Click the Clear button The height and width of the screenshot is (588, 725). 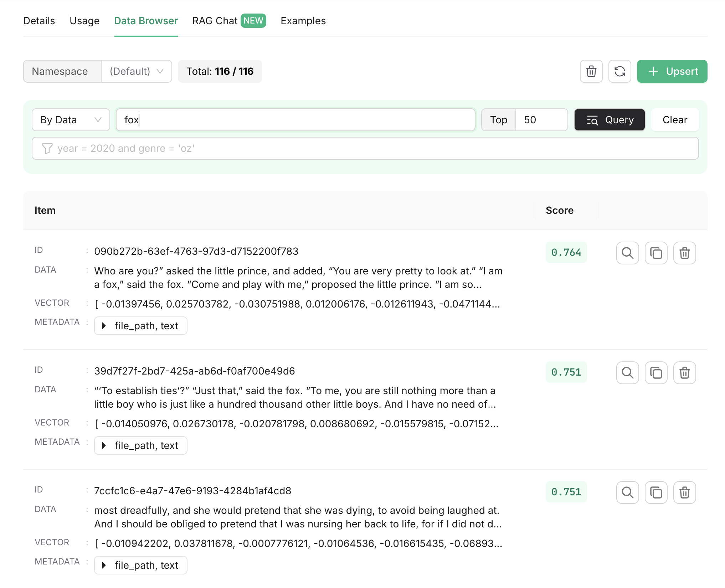pos(675,119)
